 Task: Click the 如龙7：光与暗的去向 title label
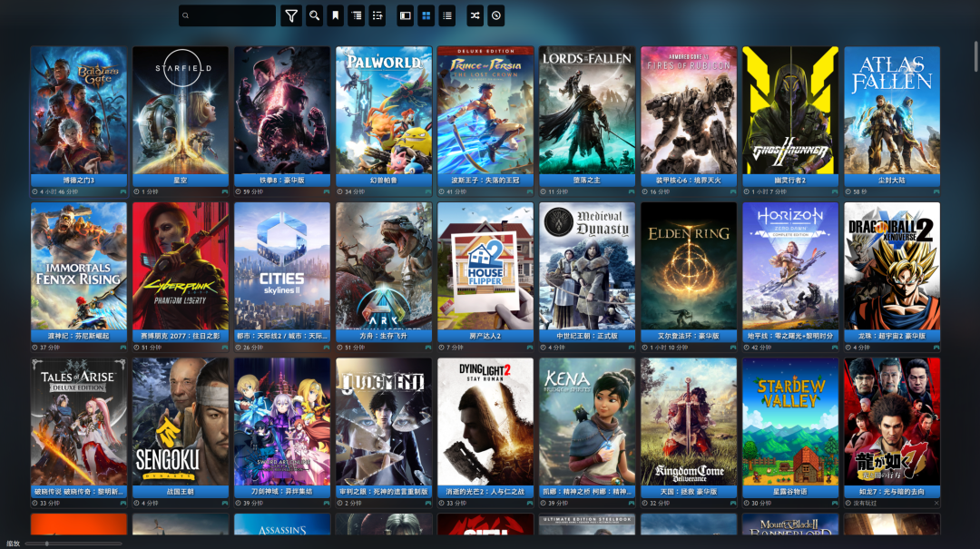[892, 492]
